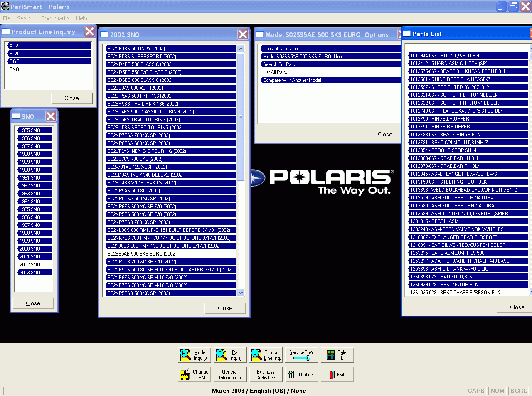Select S02ST4BS 500 CLASSIC TOURING (2002)
Viewport: 532px width, 396px height.
pyautogui.click(x=171, y=112)
